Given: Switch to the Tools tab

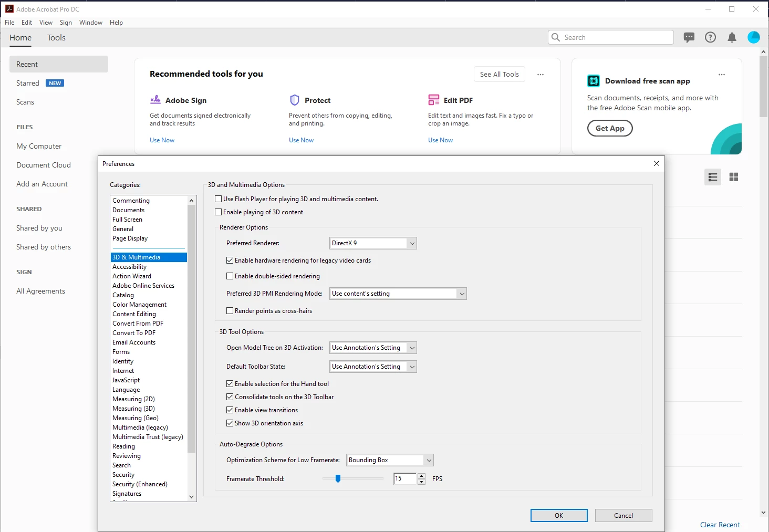Looking at the screenshot, I should pos(56,38).
